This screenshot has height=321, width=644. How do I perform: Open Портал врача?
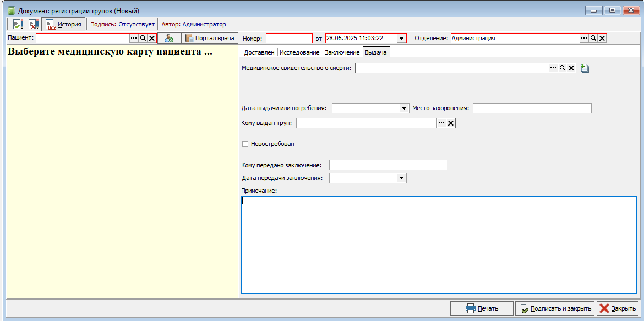point(210,38)
